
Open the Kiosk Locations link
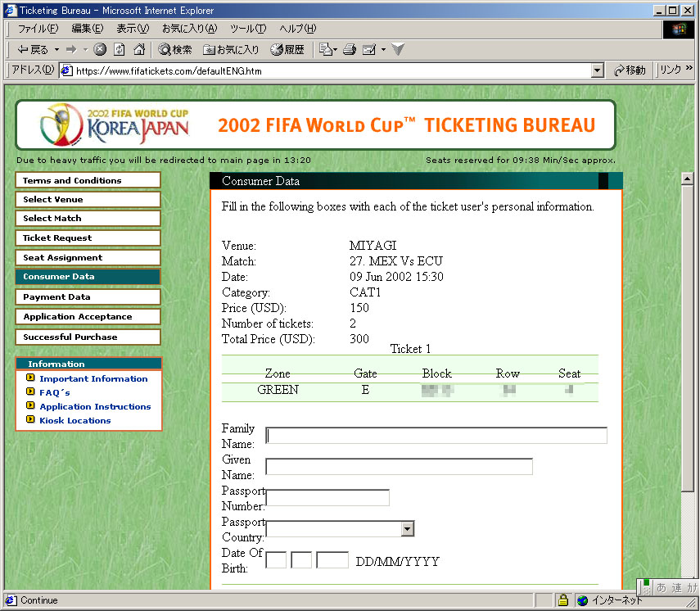coord(75,420)
